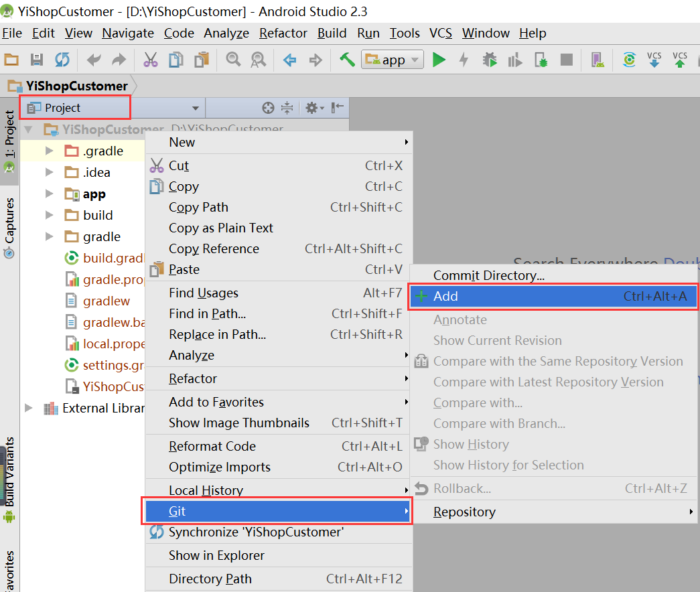
Task: Open the Refactor menu in menu bar
Action: 283,33
